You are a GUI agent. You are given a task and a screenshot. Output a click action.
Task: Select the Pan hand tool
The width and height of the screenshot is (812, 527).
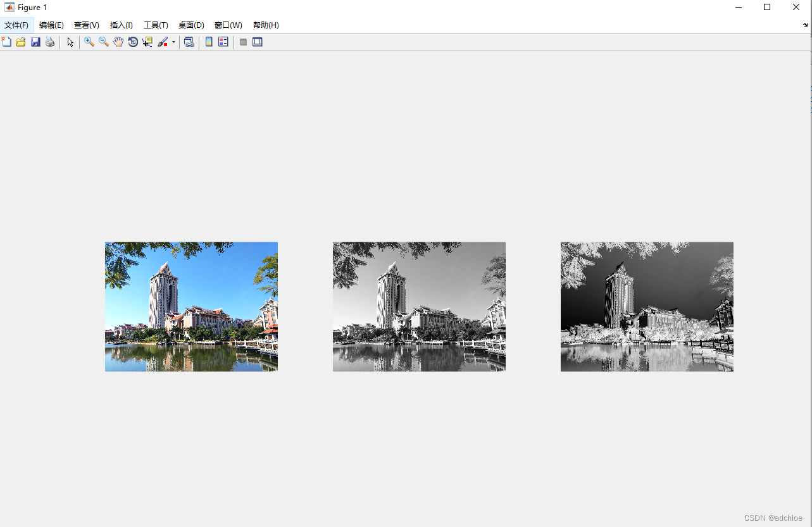pos(118,42)
